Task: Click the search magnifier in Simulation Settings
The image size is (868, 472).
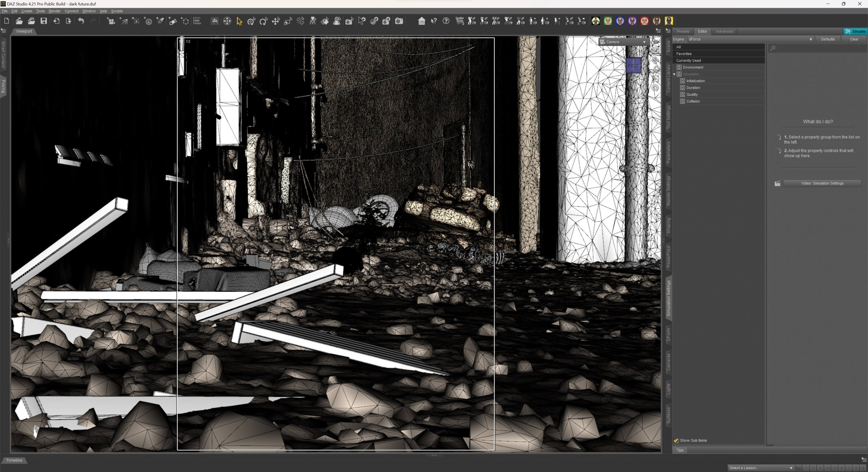Action: (773, 48)
